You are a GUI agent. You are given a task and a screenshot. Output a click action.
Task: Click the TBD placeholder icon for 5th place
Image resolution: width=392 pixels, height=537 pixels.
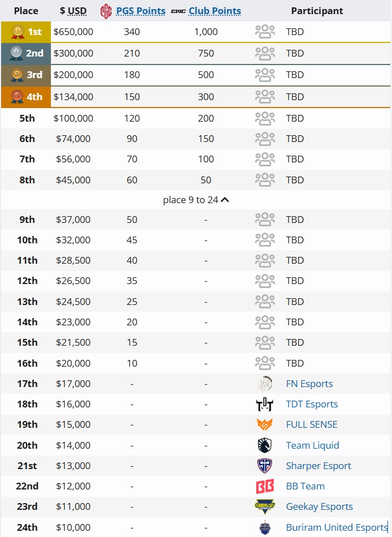click(265, 118)
